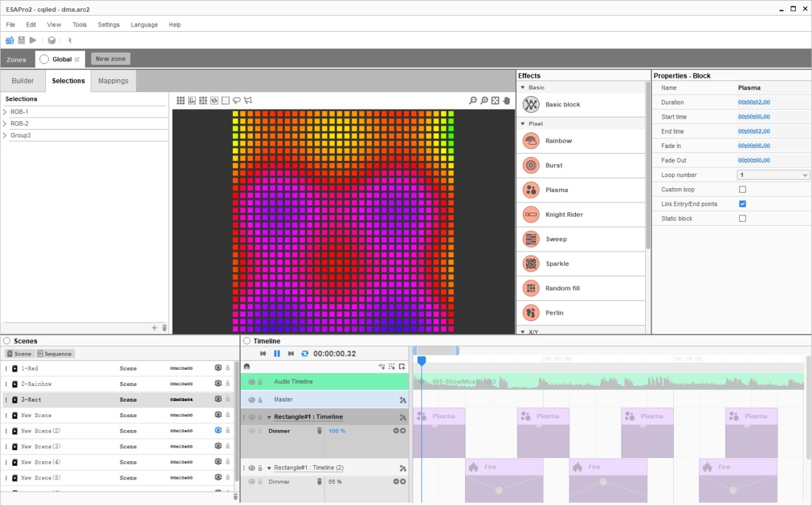Viewport: 812px width, 506px height.
Task: Open the Loop number dropdown
Action: pyautogui.click(x=774, y=175)
